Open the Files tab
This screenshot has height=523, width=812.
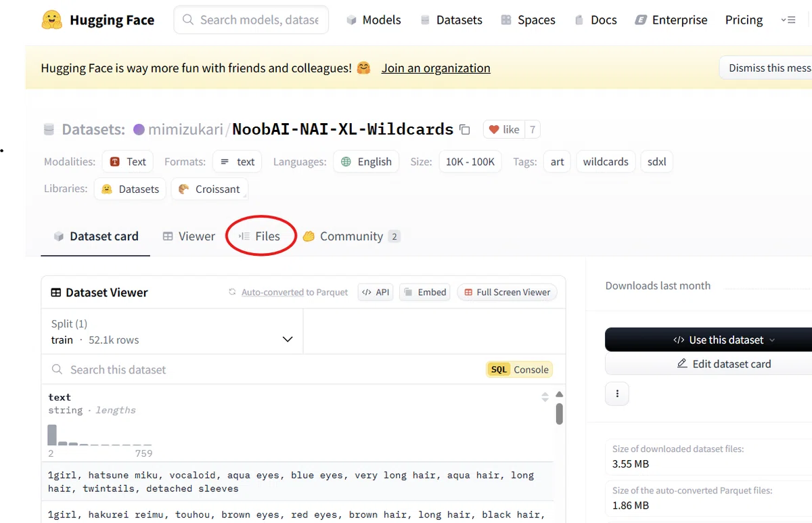pos(260,236)
